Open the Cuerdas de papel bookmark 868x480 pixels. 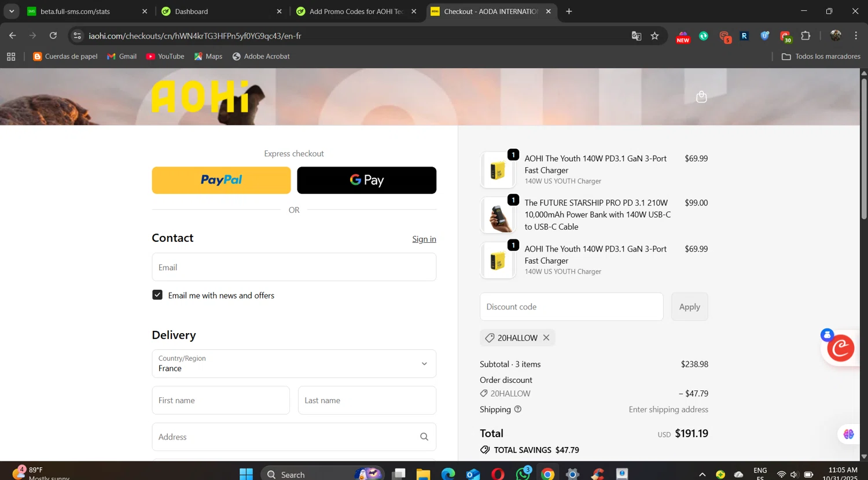point(65,57)
